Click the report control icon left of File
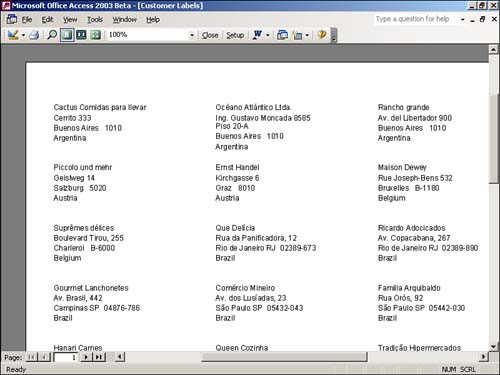 (12, 19)
